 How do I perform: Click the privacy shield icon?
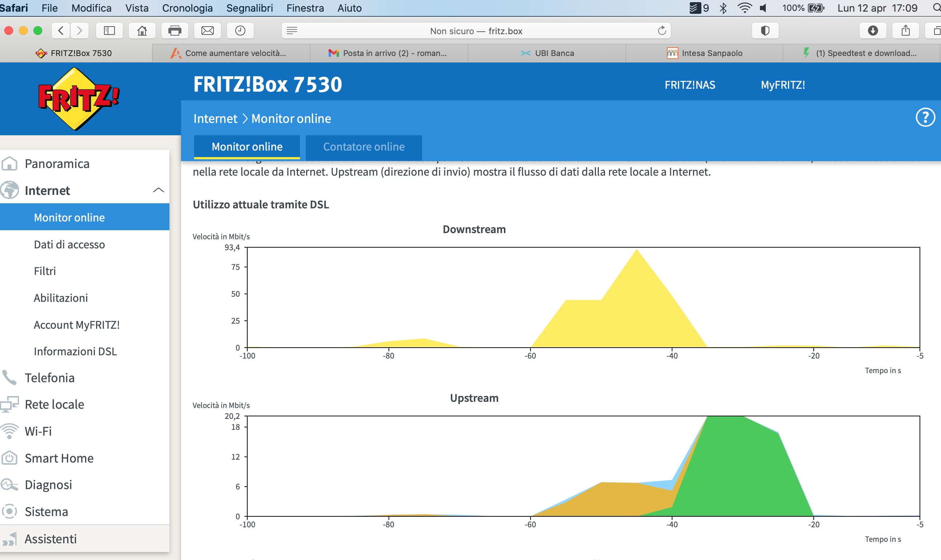click(x=765, y=31)
